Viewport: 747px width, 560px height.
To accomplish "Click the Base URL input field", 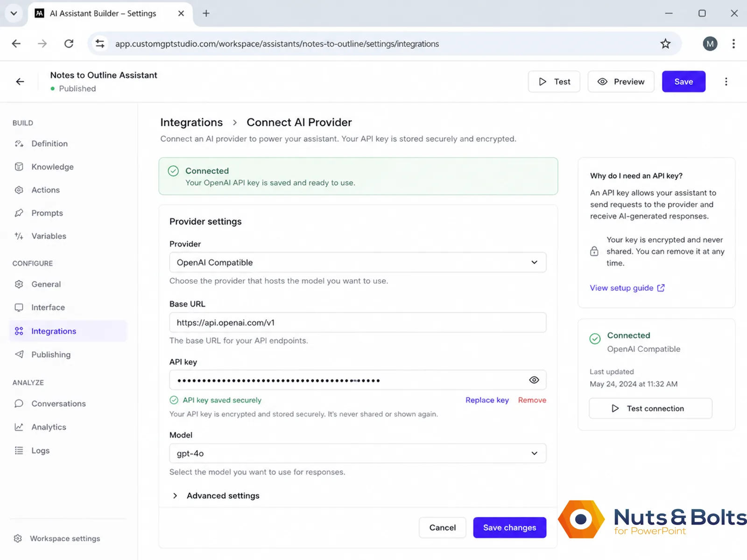I will click(x=358, y=322).
